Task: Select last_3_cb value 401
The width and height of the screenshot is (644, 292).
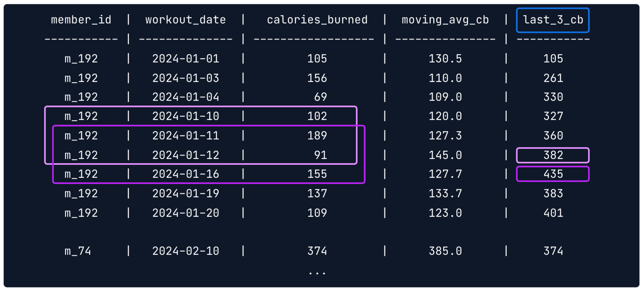Action: tap(553, 213)
